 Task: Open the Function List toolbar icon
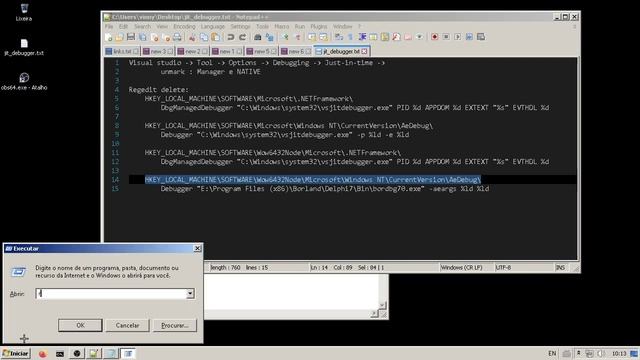click(396, 37)
